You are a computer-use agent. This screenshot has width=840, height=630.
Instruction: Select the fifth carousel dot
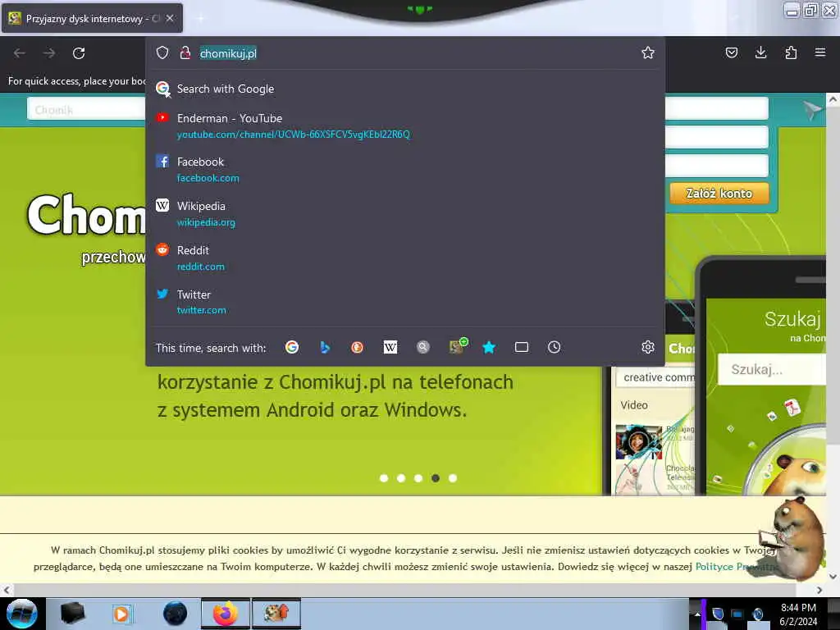click(x=453, y=478)
